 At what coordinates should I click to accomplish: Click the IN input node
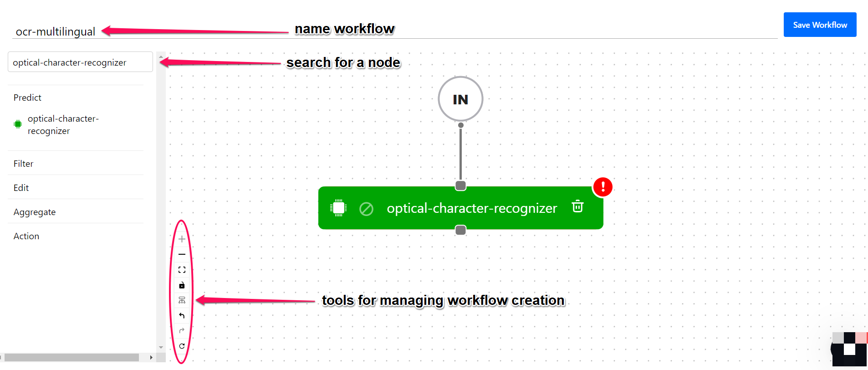tap(460, 99)
